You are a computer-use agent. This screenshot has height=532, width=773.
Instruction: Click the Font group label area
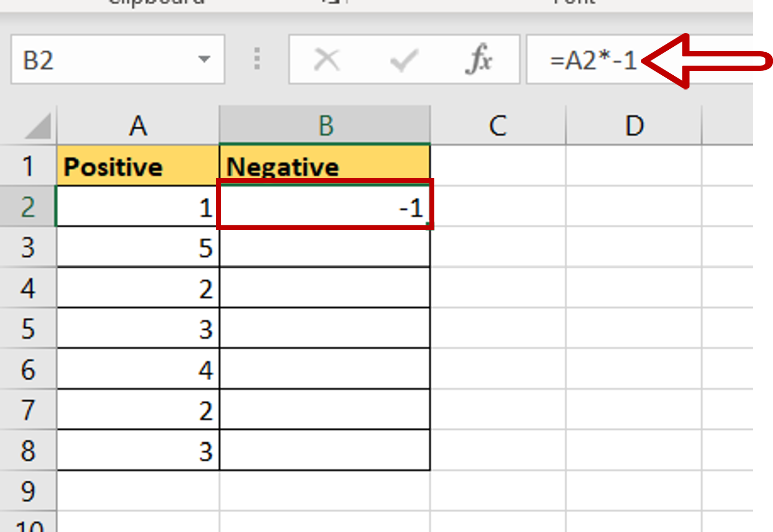pyautogui.click(x=574, y=4)
